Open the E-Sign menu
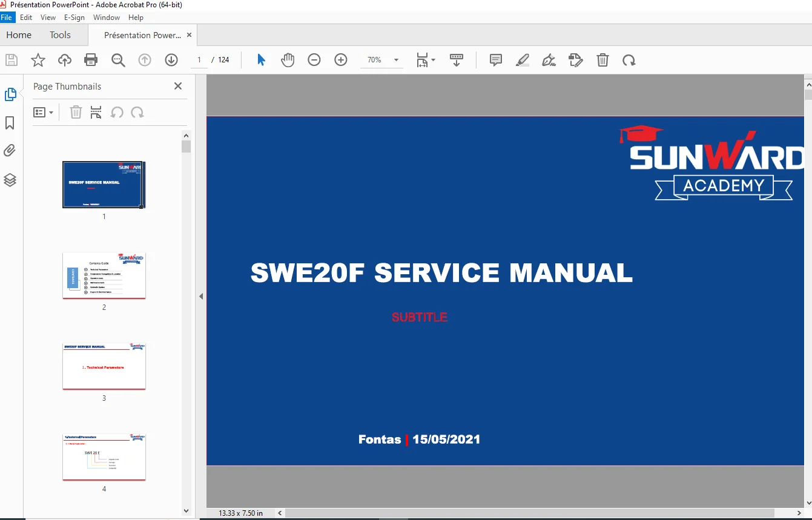 click(74, 18)
